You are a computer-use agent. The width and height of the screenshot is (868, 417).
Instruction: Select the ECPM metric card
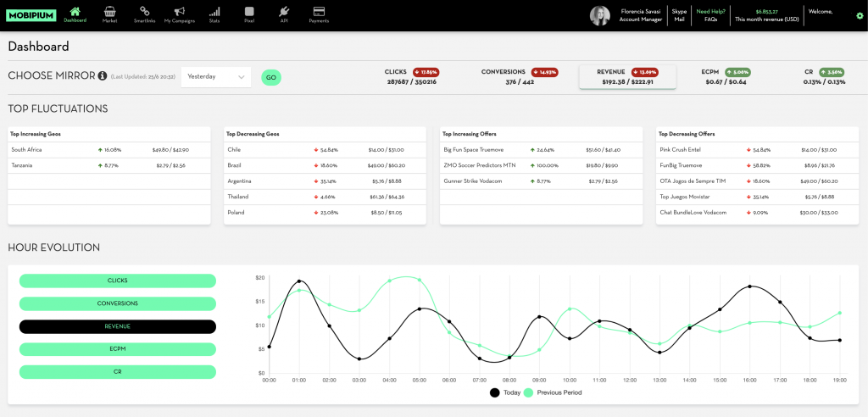pyautogui.click(x=726, y=77)
